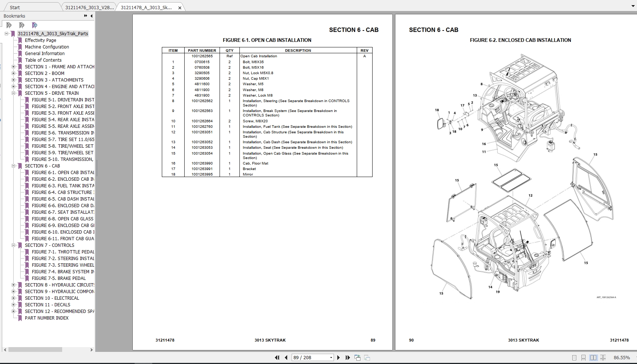Return to the previous view
637x364 pixels.
pos(357,357)
